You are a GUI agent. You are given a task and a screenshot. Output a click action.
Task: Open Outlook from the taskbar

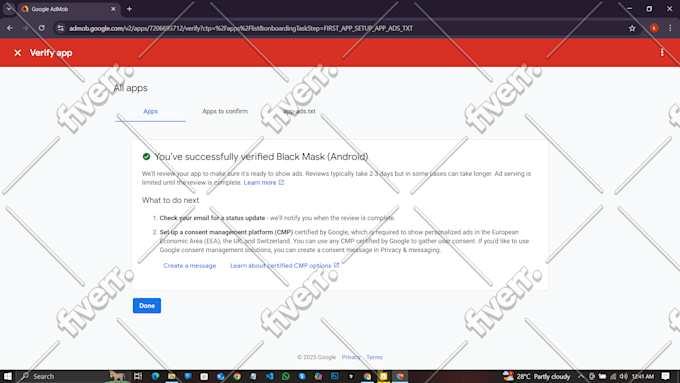click(220, 376)
